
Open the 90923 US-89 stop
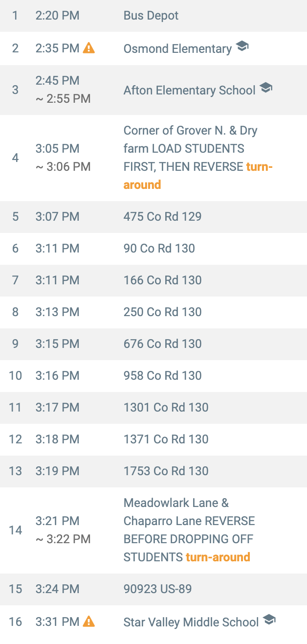tap(157, 589)
